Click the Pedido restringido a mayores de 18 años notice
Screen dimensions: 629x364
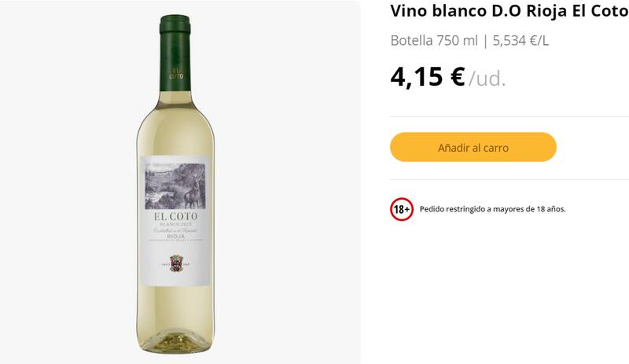coord(493,209)
